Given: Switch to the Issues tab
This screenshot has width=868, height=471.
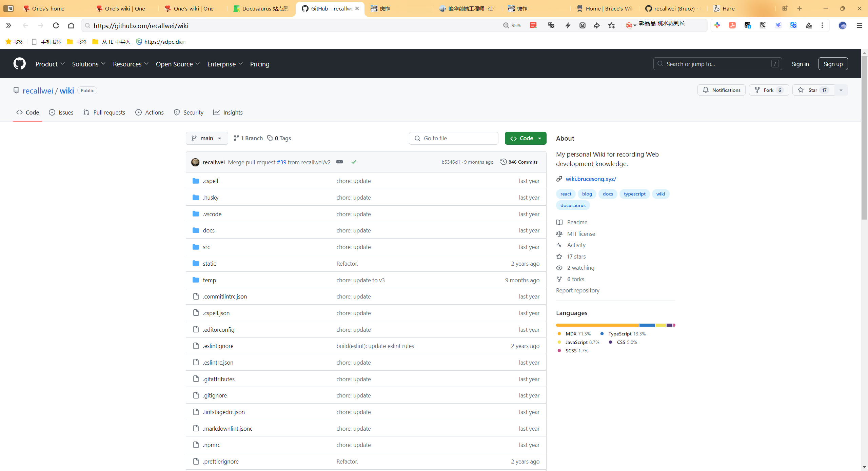Looking at the screenshot, I should click(x=61, y=112).
